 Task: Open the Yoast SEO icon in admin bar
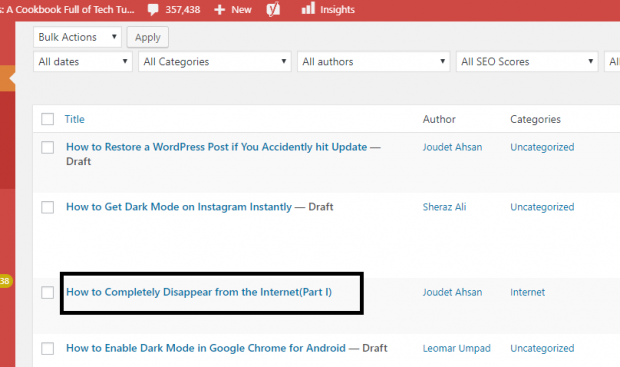[273, 9]
